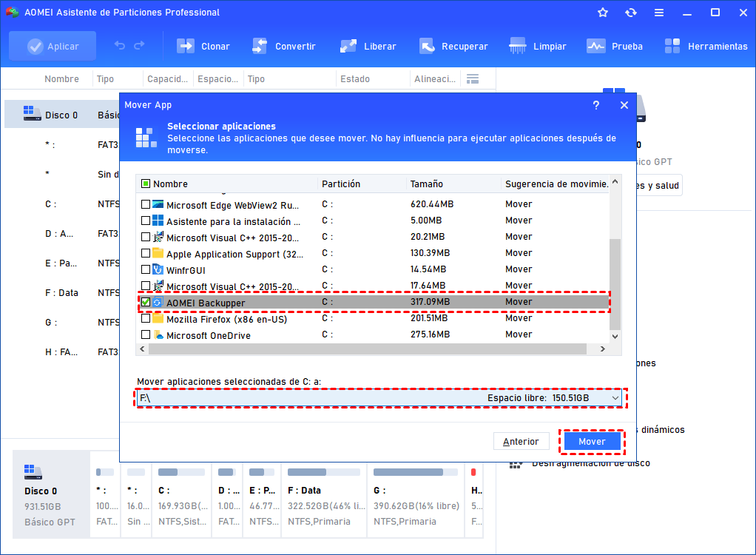Select the F: Data row in list
This screenshot has width=756, height=555.
61,293
